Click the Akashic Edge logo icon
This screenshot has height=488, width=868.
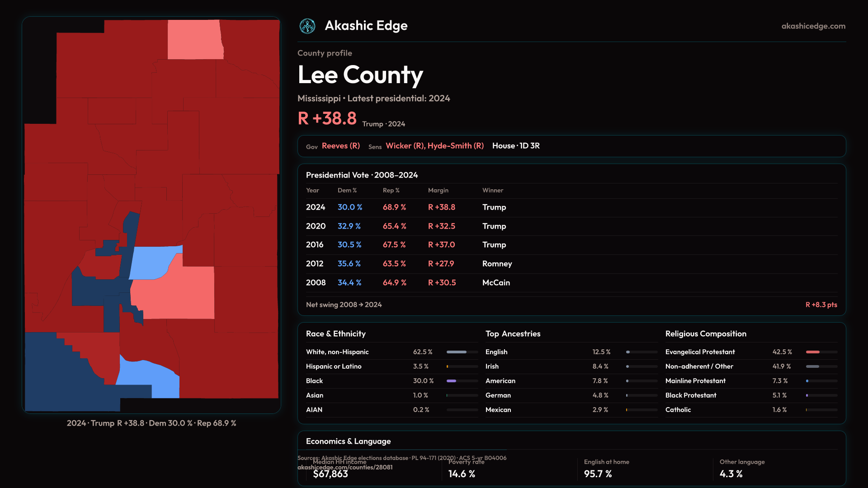(307, 26)
